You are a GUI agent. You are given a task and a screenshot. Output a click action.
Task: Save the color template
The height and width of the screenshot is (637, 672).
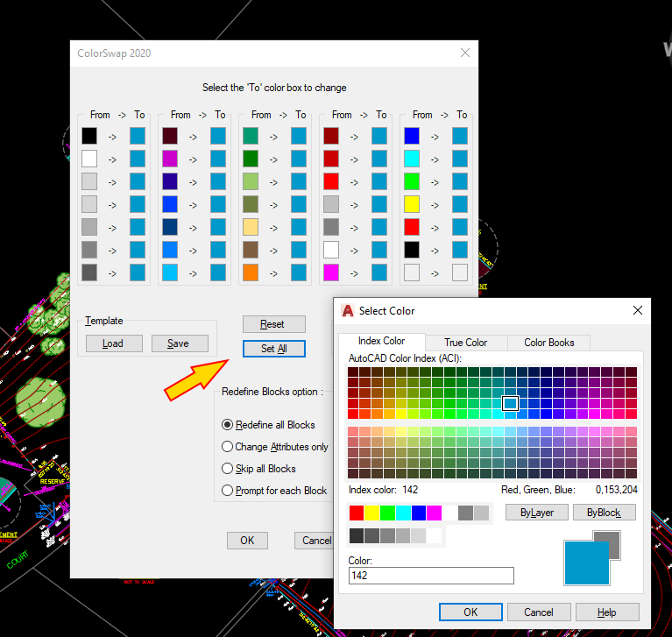point(180,343)
